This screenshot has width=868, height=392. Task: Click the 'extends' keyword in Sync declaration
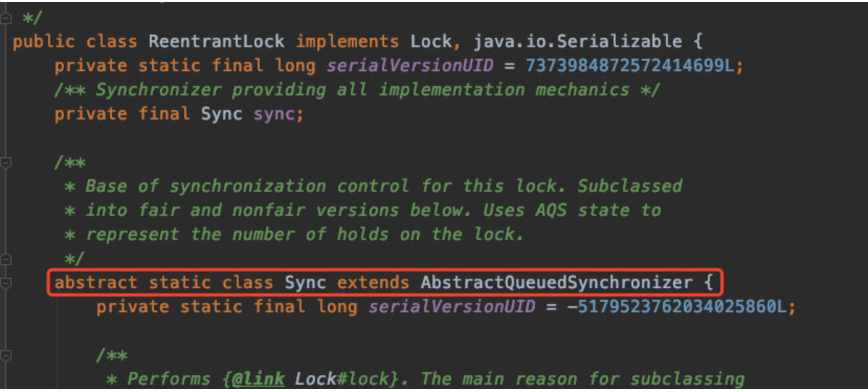(373, 283)
